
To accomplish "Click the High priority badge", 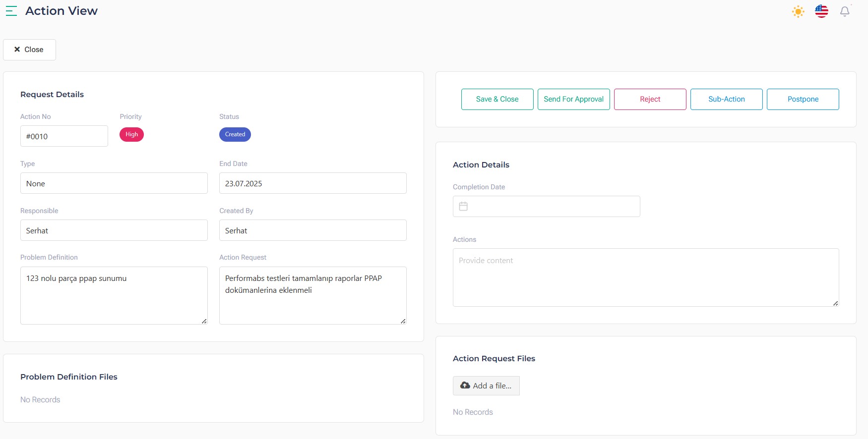I will click(x=131, y=134).
